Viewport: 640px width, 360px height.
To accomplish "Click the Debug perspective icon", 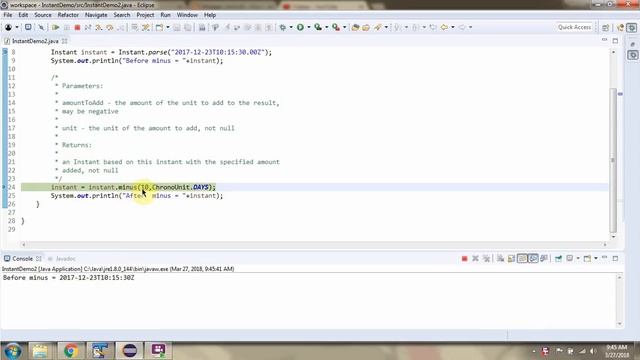I will [632, 27].
